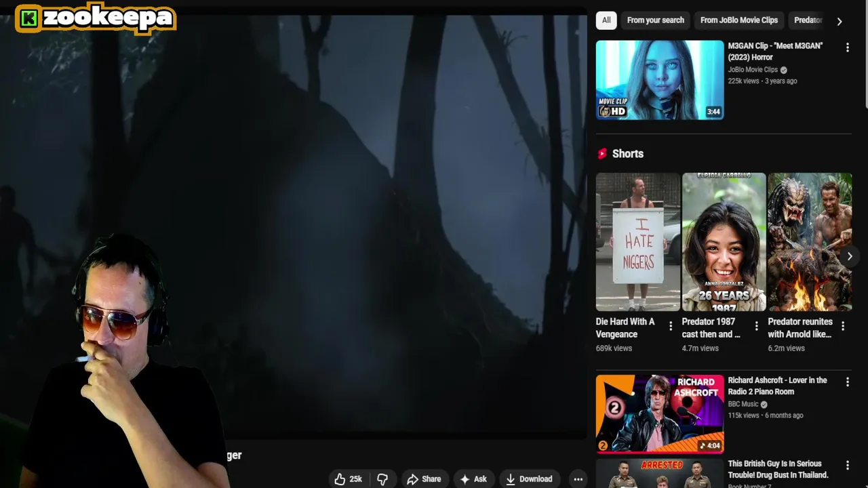Open Richard Ashcroft - Lover in the title
The image size is (868, 488).
click(x=777, y=386)
